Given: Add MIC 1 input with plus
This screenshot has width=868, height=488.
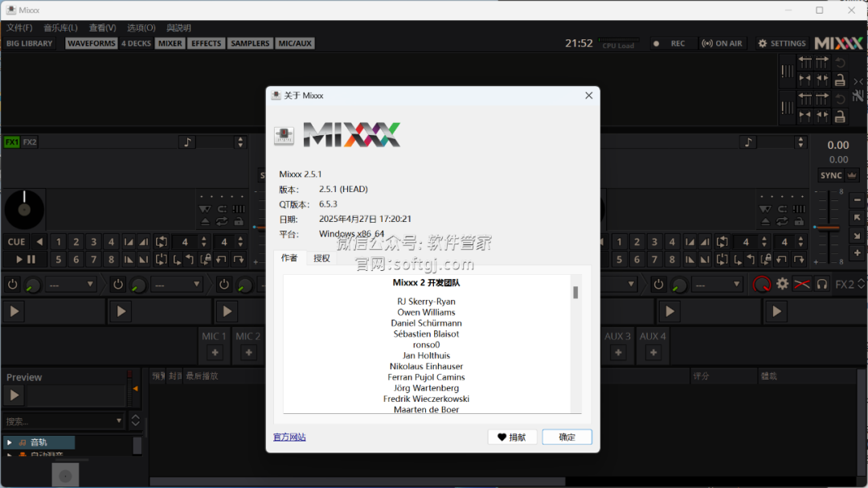Looking at the screenshot, I should [x=215, y=352].
